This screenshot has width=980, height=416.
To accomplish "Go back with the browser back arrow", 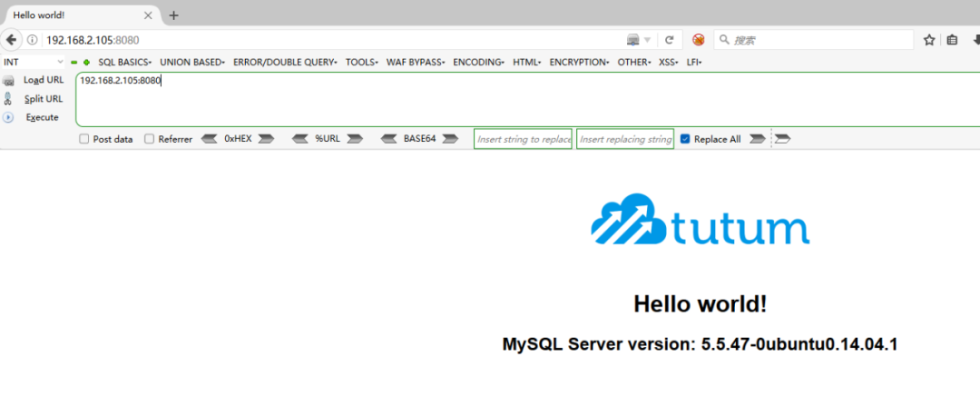I will pyautogui.click(x=11, y=40).
